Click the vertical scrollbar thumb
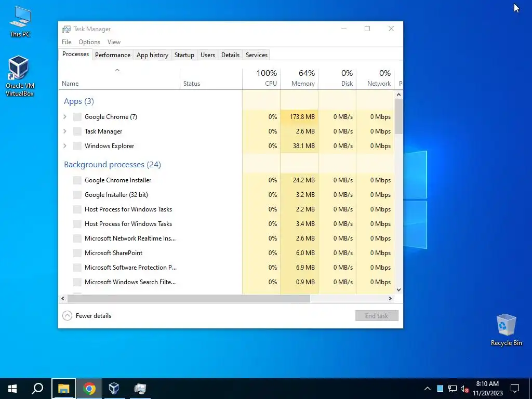Viewport: 532px width, 399px height. pos(398,116)
